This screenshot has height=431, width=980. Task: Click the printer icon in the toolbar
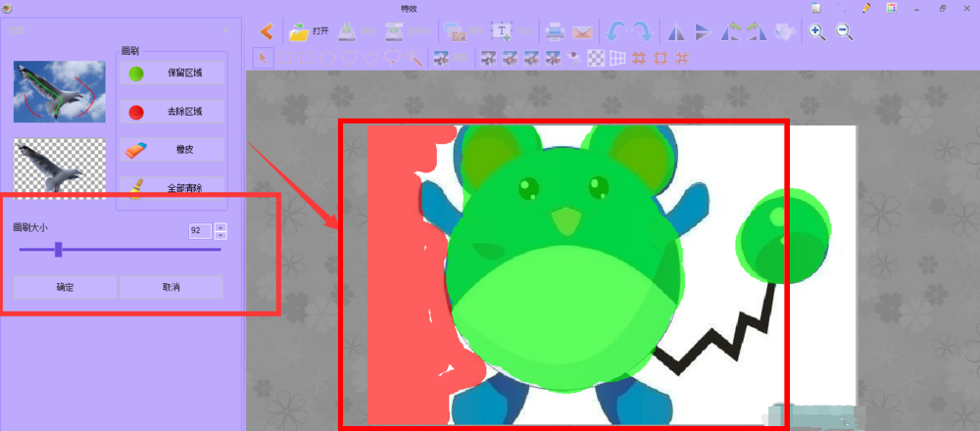pyautogui.click(x=556, y=31)
